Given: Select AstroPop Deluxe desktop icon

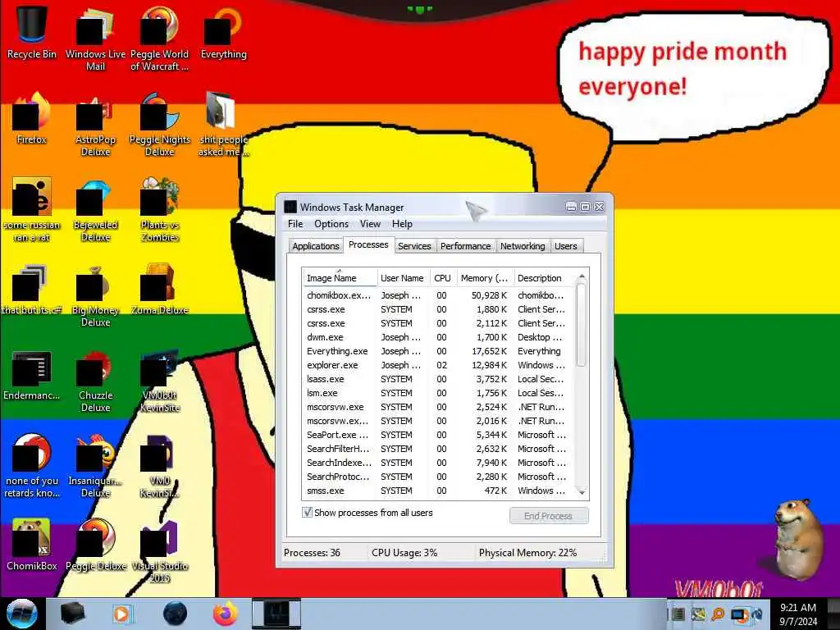Looking at the screenshot, I should pyautogui.click(x=95, y=125).
